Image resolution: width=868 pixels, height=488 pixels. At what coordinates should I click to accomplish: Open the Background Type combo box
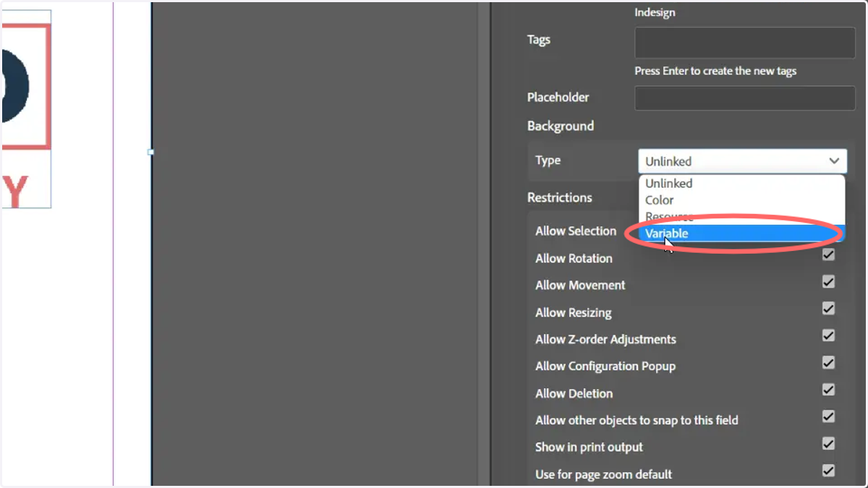(x=742, y=161)
